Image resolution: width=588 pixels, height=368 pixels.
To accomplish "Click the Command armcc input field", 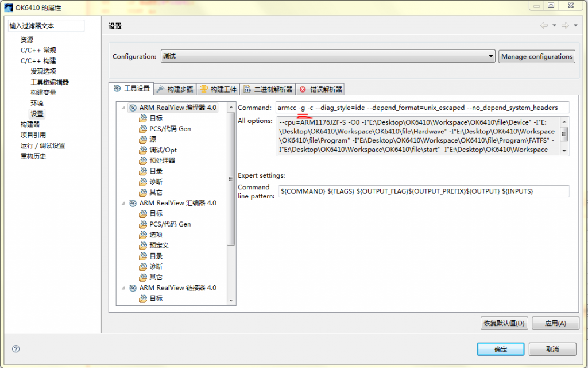I will (422, 108).
